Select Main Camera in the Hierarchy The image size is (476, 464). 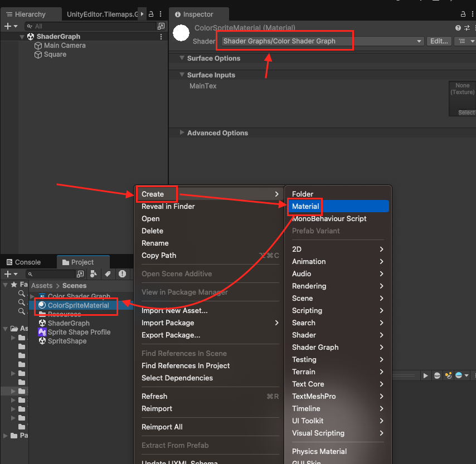click(65, 46)
